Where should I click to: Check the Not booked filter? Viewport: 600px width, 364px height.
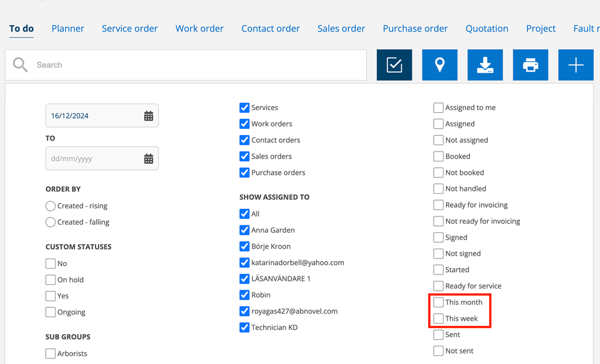click(x=438, y=173)
